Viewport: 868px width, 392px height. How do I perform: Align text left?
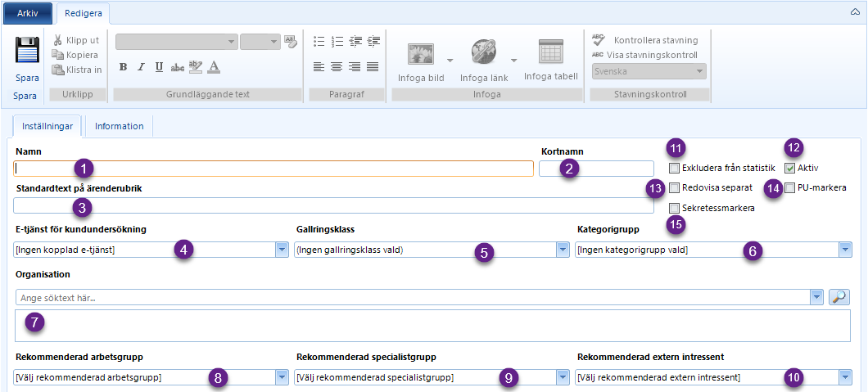319,66
